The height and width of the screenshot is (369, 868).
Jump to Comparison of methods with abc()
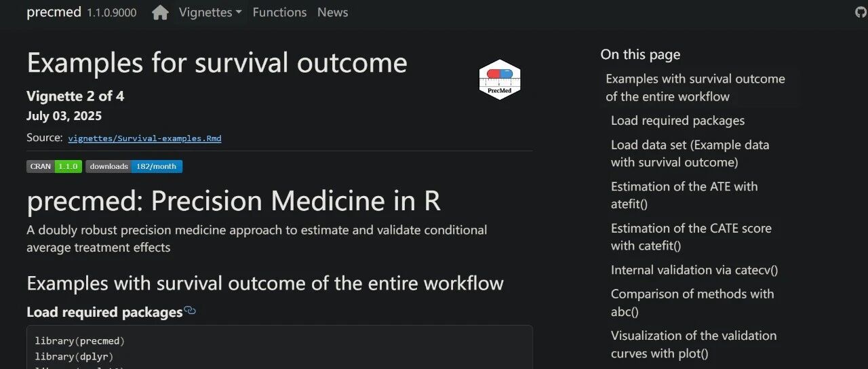(x=692, y=303)
